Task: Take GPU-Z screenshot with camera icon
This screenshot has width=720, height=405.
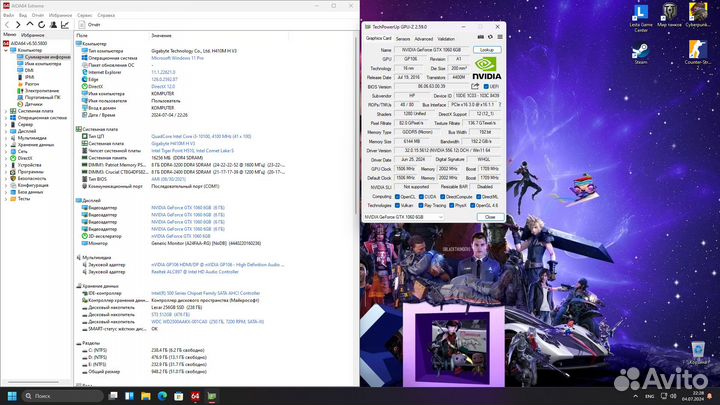Action: coord(480,37)
